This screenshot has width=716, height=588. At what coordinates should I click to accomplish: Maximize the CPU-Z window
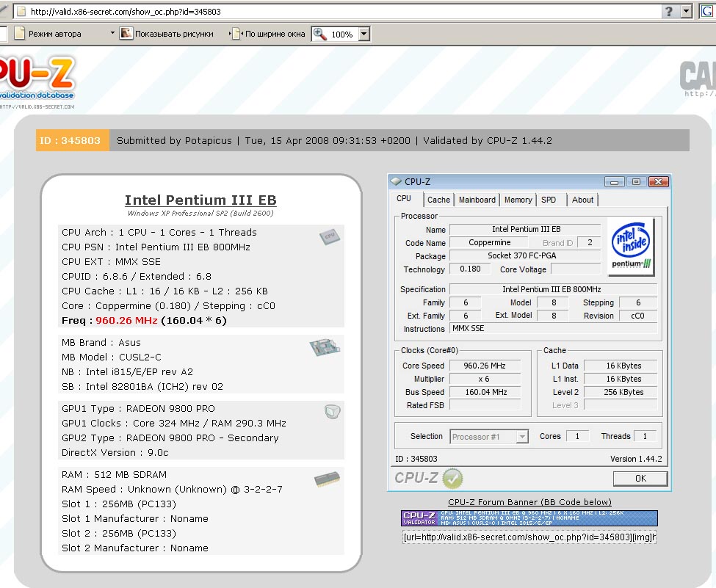[636, 182]
